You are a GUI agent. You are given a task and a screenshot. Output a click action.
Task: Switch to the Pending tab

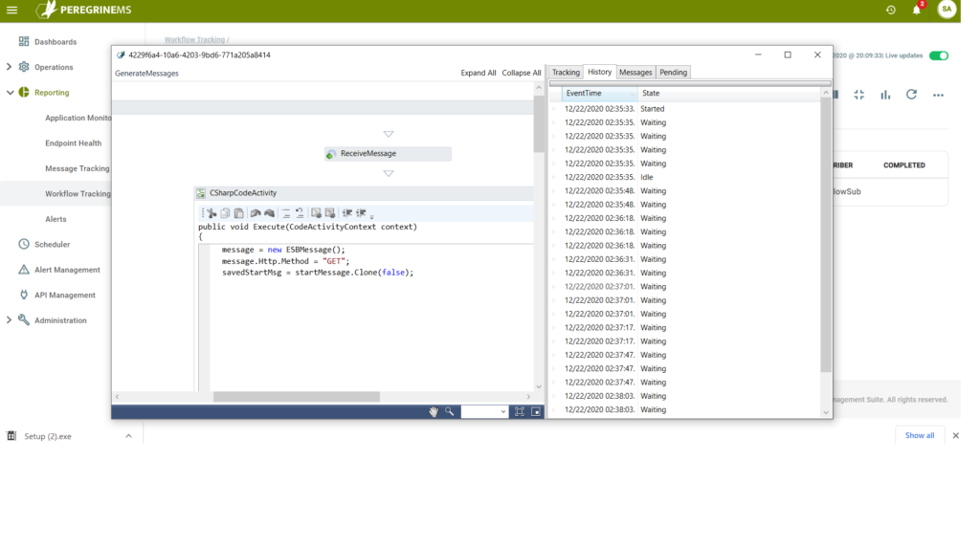point(673,73)
